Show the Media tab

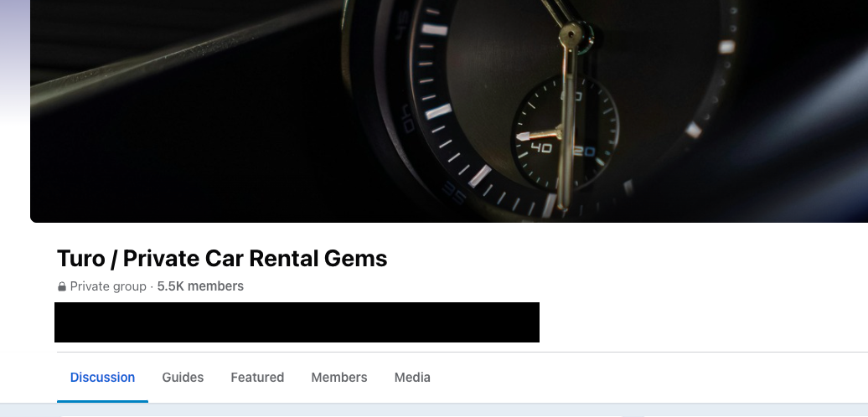point(412,377)
